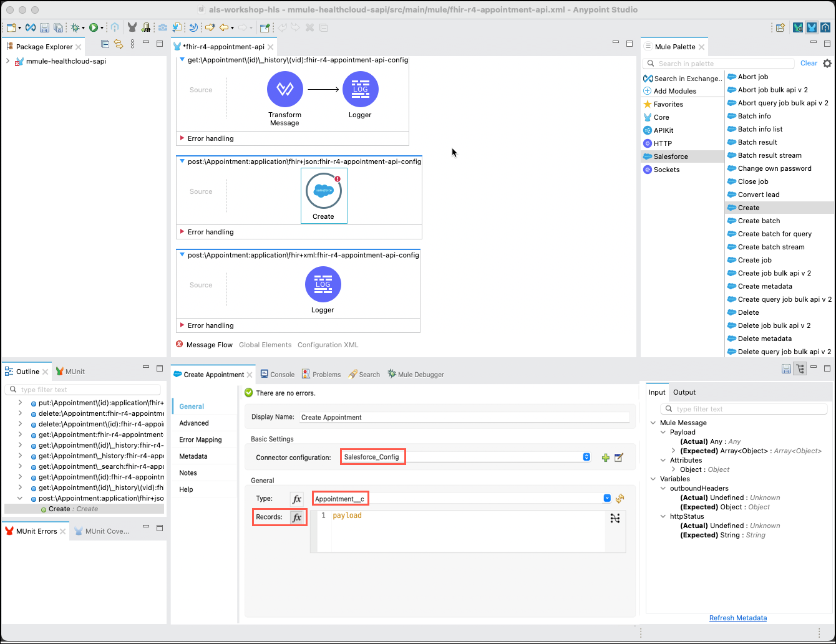The width and height of the screenshot is (836, 644).
Task: Expand Error handling in the fhir+json flow
Action: coord(182,232)
